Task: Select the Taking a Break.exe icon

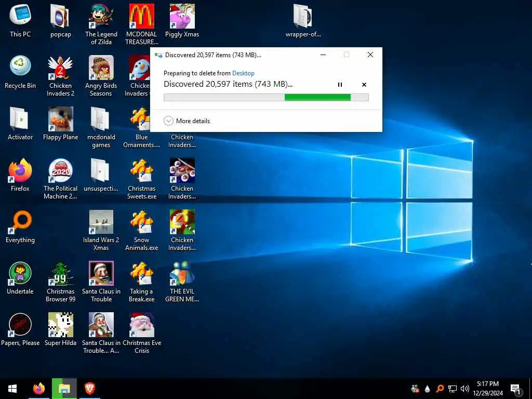Action: pyautogui.click(x=141, y=281)
